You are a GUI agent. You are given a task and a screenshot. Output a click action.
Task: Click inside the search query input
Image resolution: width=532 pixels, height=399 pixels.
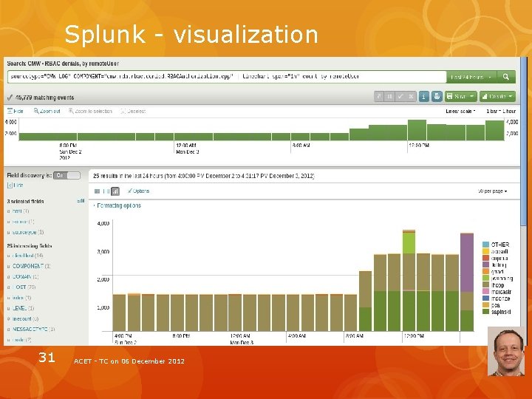(227, 77)
